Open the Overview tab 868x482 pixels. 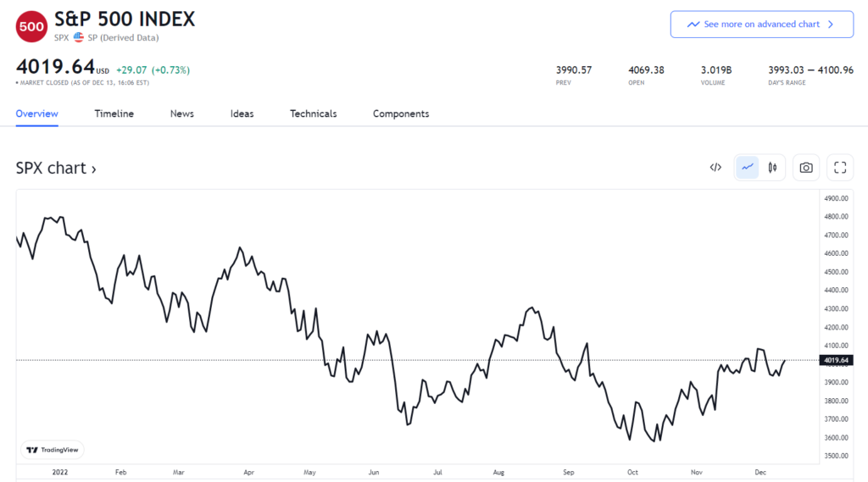36,114
